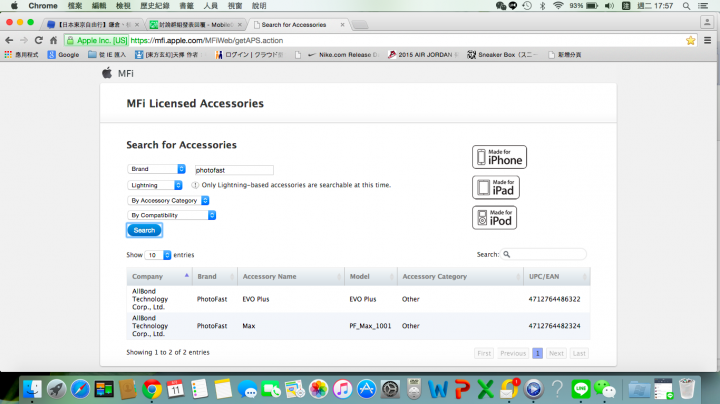Reload the MFi page

(39, 40)
